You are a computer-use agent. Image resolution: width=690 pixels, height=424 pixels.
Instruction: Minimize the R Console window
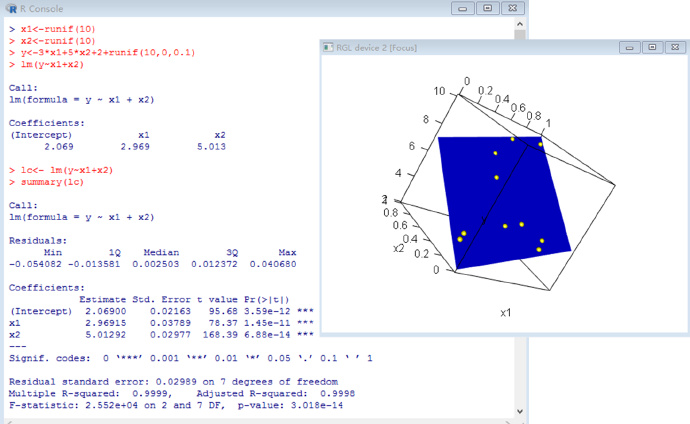pos(462,8)
